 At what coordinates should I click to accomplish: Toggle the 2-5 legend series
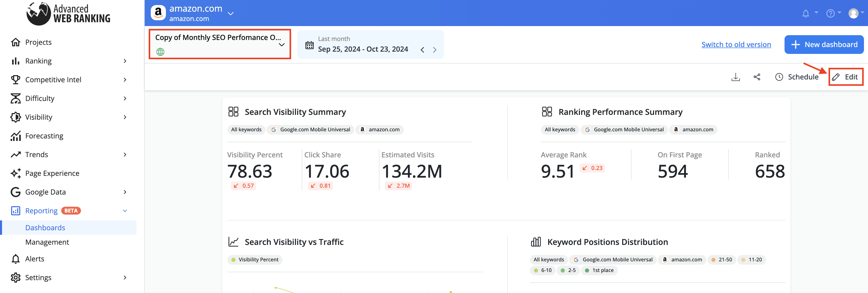(x=568, y=270)
